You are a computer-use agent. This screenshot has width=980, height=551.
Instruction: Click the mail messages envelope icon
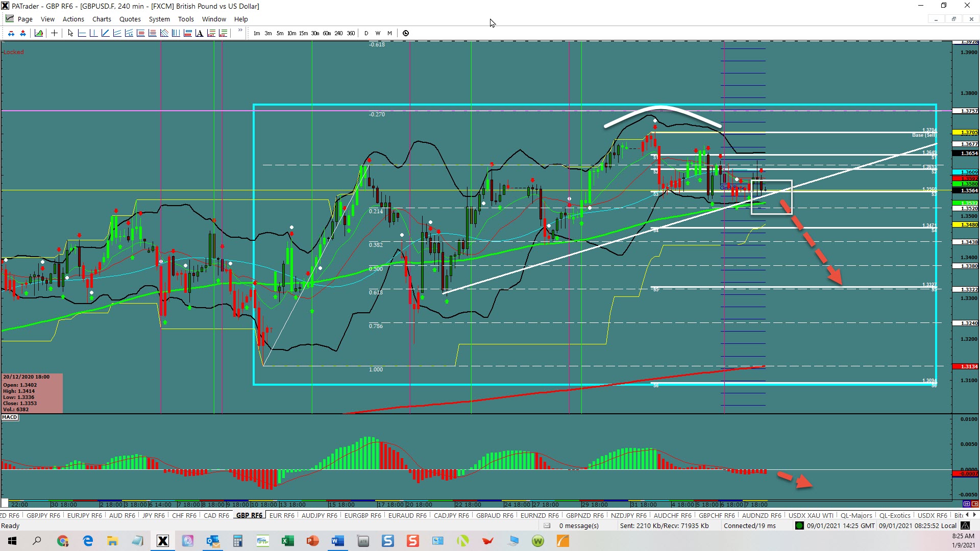(547, 525)
